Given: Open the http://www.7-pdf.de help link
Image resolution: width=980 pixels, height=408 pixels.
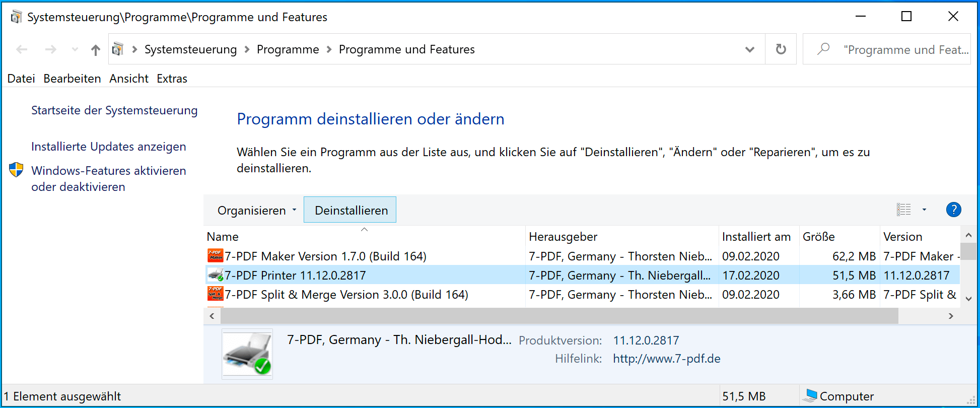Looking at the screenshot, I should (x=666, y=359).
